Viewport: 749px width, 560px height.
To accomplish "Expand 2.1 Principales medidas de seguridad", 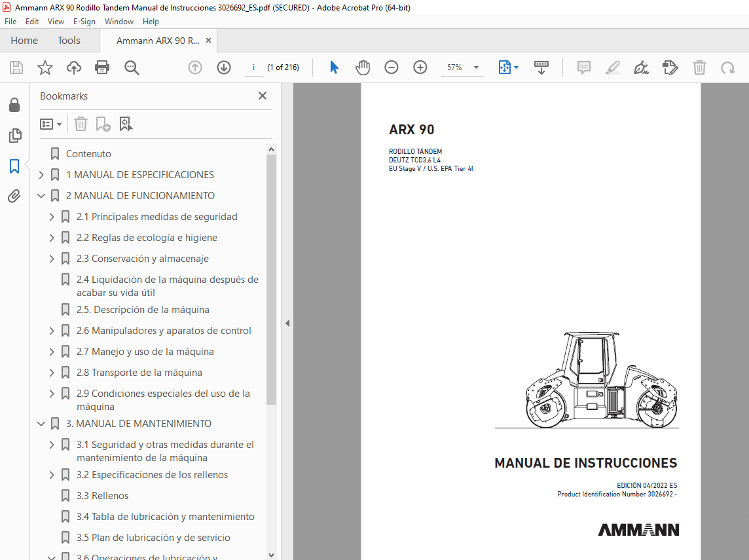I will (52, 217).
